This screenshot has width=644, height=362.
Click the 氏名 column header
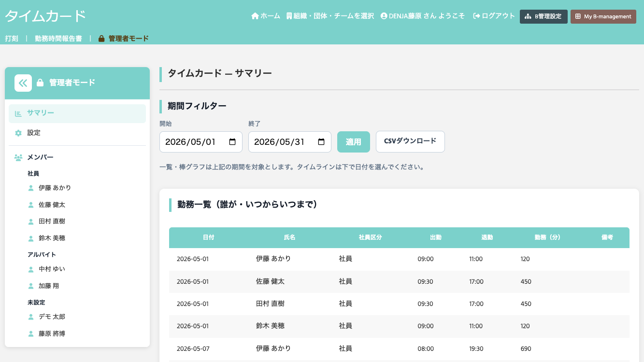click(x=290, y=237)
